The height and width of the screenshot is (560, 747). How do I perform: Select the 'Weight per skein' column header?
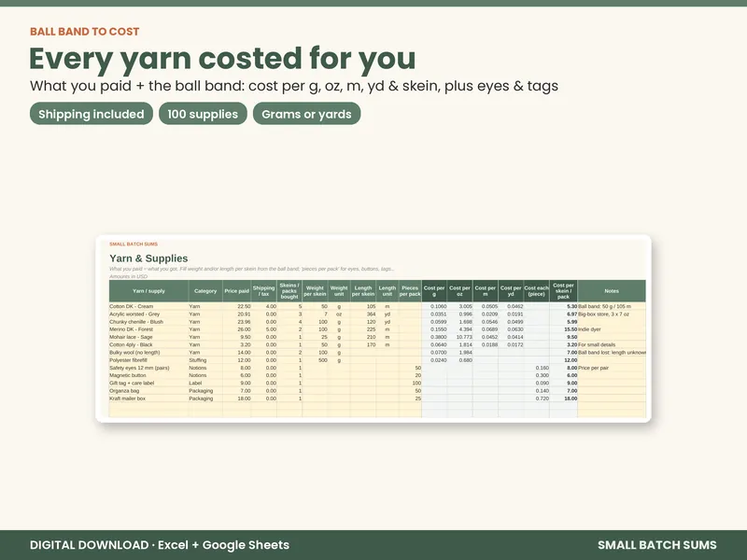(315, 291)
